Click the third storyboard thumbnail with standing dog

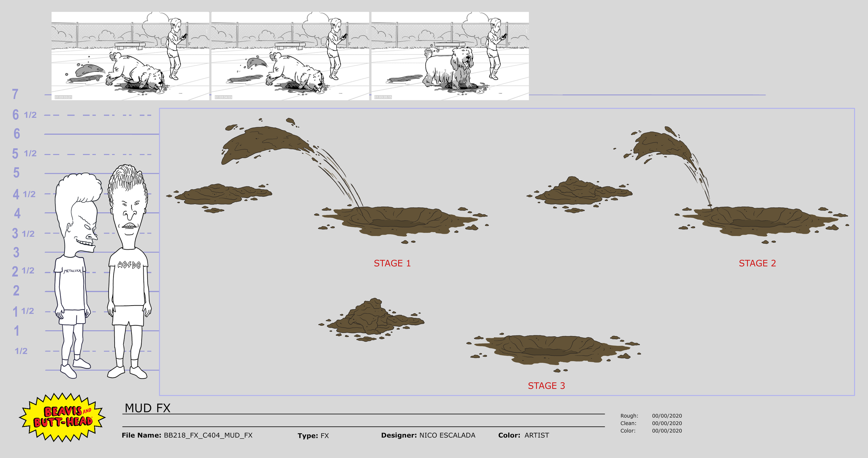pos(450,56)
